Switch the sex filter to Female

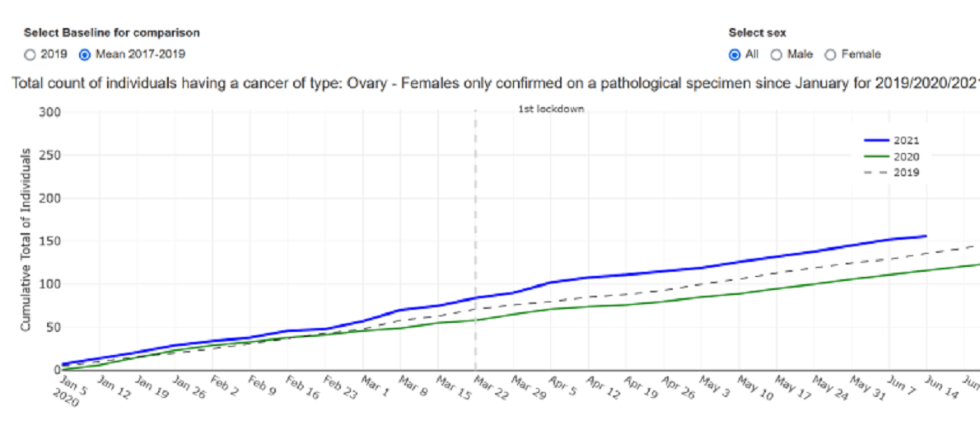(x=830, y=54)
